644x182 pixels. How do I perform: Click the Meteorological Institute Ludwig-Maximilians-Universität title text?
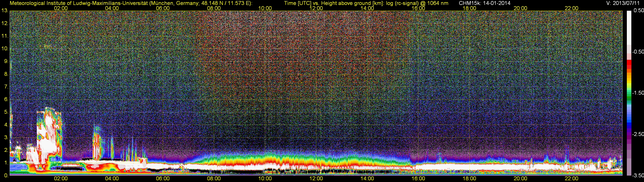pyautogui.click(x=131, y=3)
